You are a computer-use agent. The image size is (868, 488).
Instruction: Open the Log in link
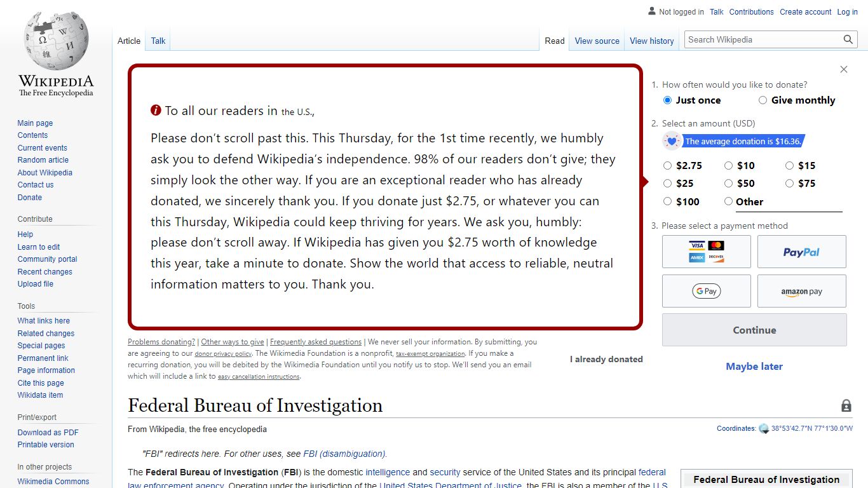click(847, 12)
